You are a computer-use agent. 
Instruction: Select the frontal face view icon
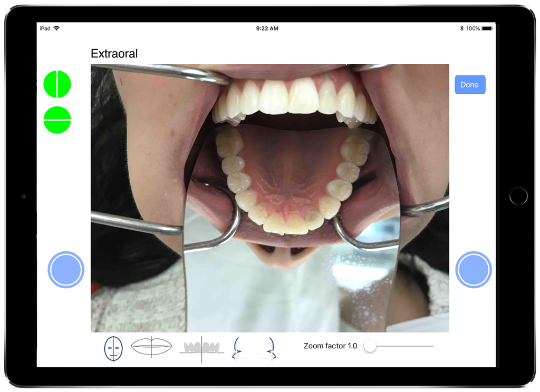pyautogui.click(x=113, y=349)
